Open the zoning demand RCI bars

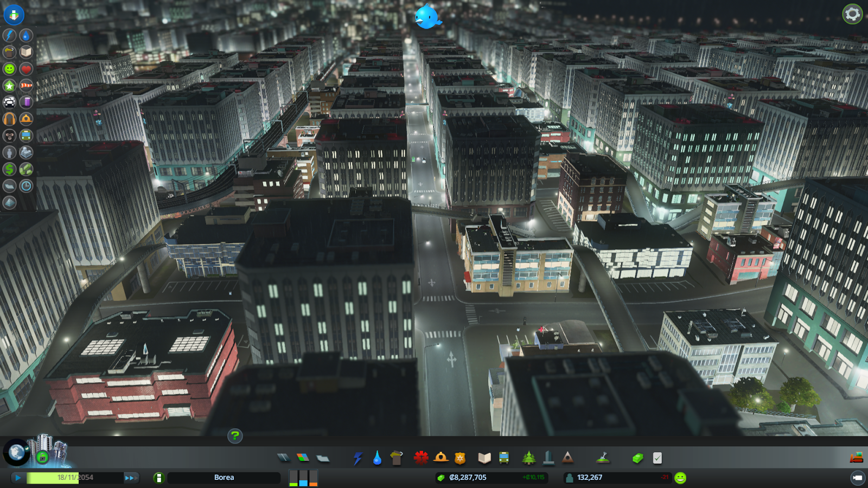click(x=303, y=478)
